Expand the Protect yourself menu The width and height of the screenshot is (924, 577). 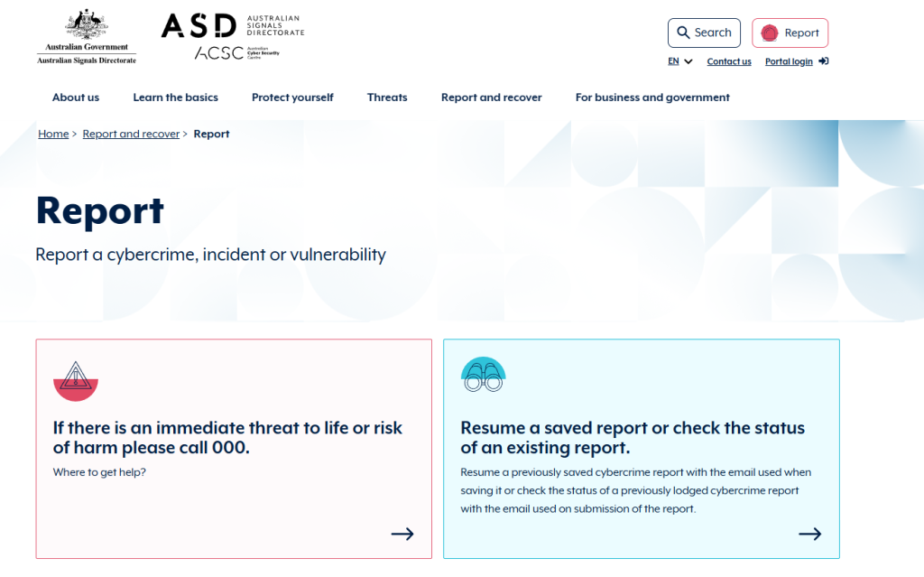click(x=292, y=98)
